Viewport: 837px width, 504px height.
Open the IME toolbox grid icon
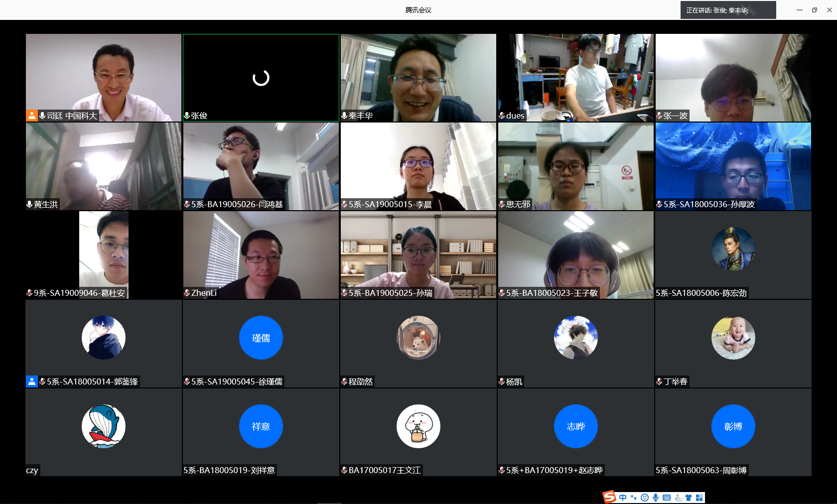click(x=699, y=498)
